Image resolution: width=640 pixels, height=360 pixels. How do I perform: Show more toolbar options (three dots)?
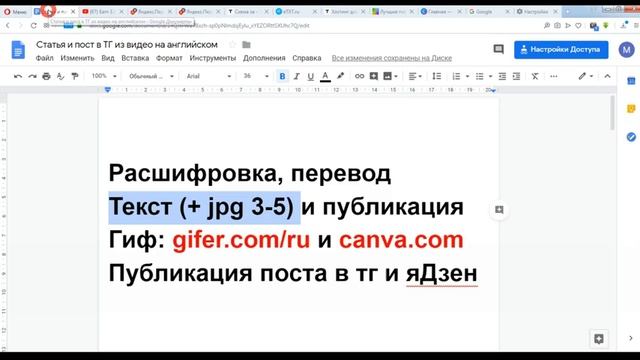[x=553, y=76]
